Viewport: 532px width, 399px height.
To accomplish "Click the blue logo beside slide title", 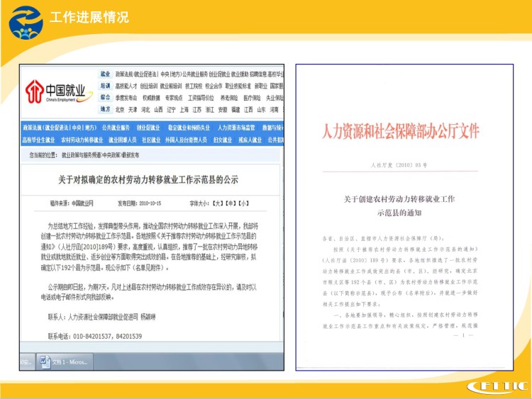I will tap(25, 23).
